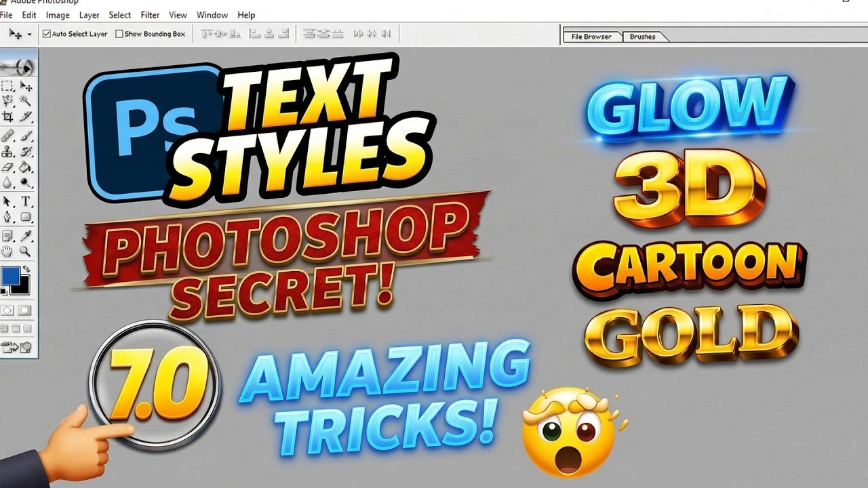Open the Window menu
The height and width of the screenshot is (488, 868).
[x=212, y=15]
